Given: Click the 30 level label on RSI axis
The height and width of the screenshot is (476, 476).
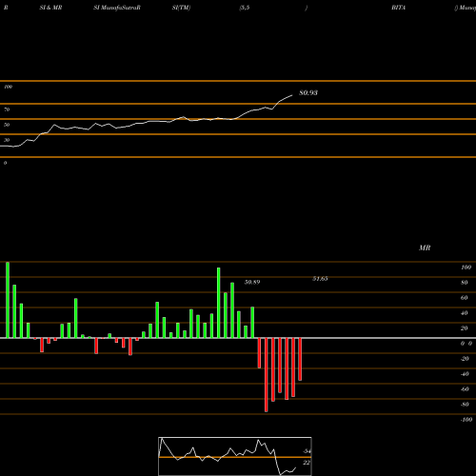Looking at the screenshot, I should (x=7, y=140).
